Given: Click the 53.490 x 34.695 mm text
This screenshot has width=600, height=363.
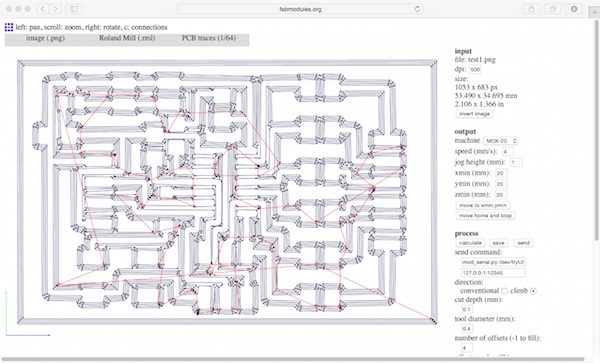Looking at the screenshot, I should [x=486, y=96].
